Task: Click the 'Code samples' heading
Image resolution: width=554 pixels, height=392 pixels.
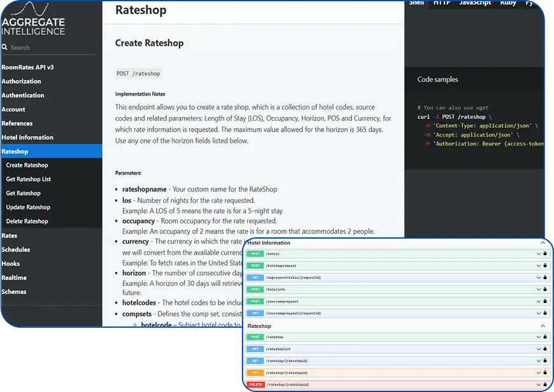Action: pos(437,80)
